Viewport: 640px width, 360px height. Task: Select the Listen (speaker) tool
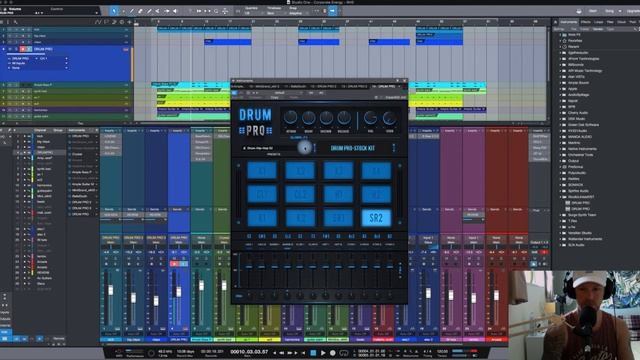[x=175, y=11]
